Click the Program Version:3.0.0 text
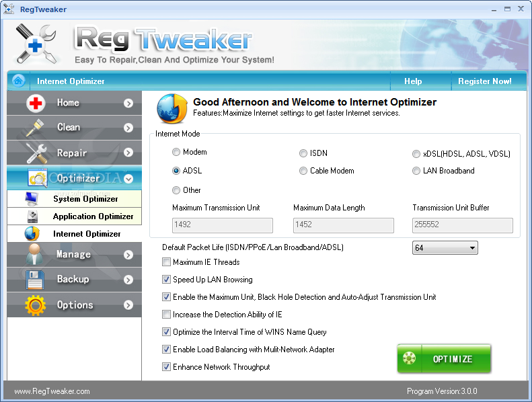This screenshot has width=532, height=402. (x=442, y=391)
